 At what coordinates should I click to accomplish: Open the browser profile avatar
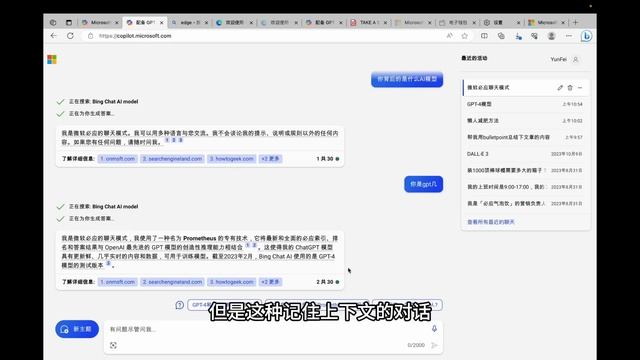[x=551, y=36]
